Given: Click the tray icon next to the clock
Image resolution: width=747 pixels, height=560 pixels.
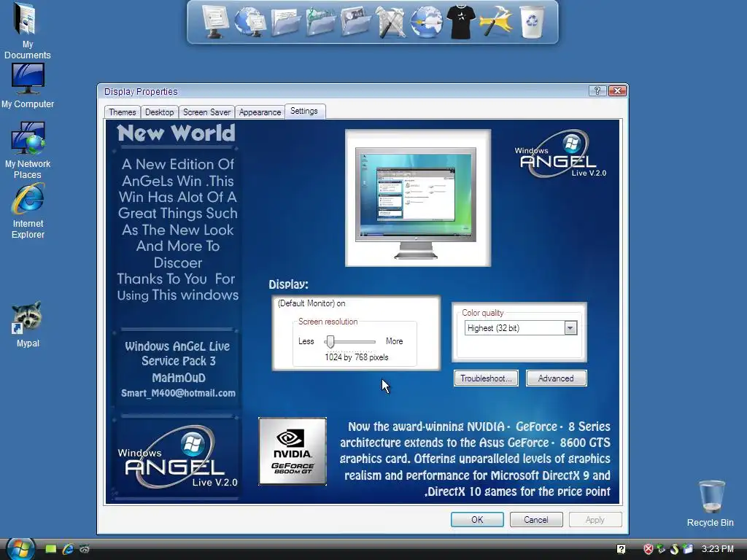Looking at the screenshot, I should (687, 549).
